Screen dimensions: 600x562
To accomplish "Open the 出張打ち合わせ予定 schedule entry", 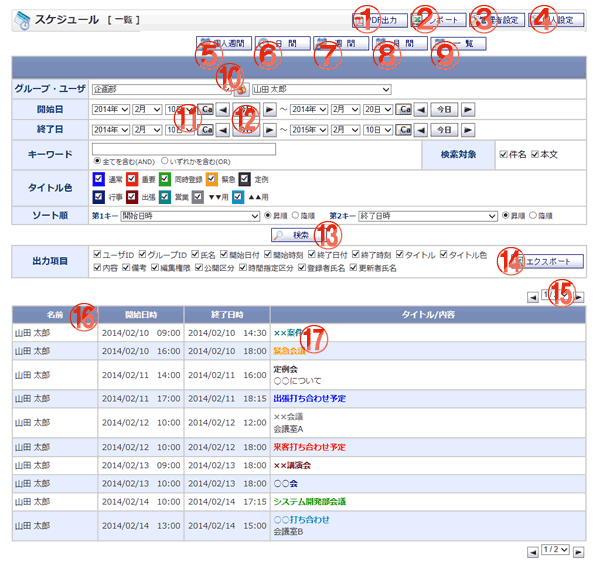I will pos(309,398).
